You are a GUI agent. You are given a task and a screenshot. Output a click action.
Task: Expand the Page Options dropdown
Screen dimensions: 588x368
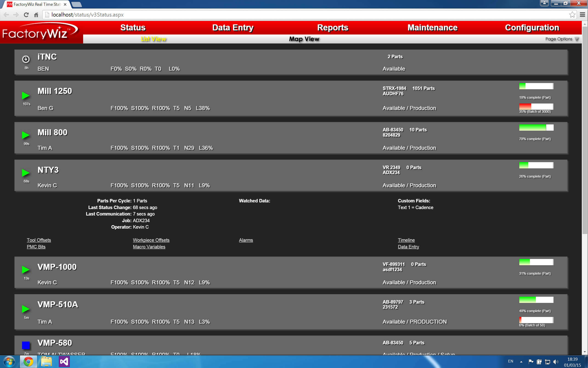click(562, 39)
